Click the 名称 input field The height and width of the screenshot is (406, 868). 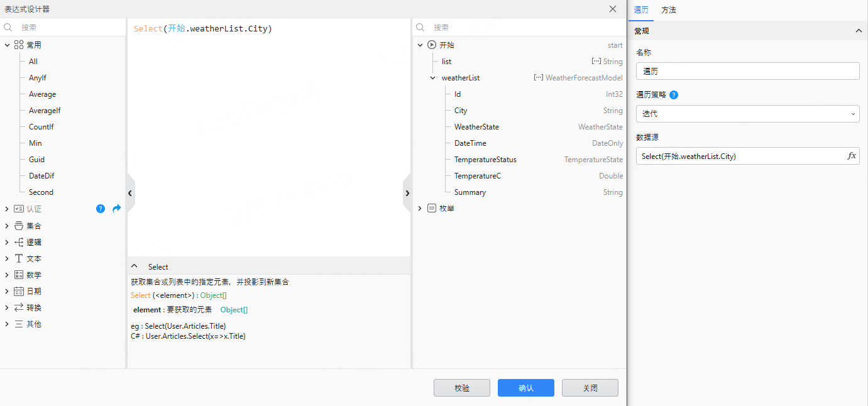(x=747, y=72)
